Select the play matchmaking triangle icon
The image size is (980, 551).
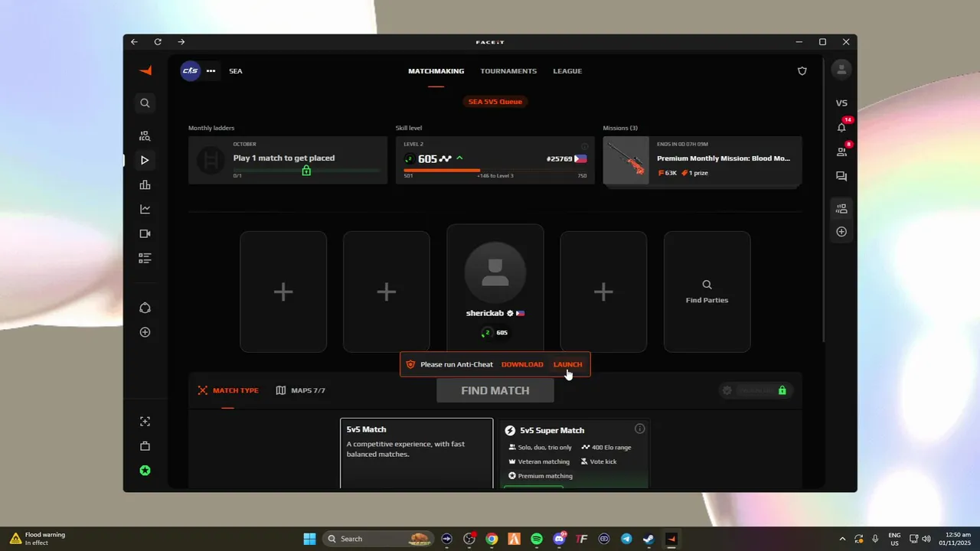coord(145,160)
